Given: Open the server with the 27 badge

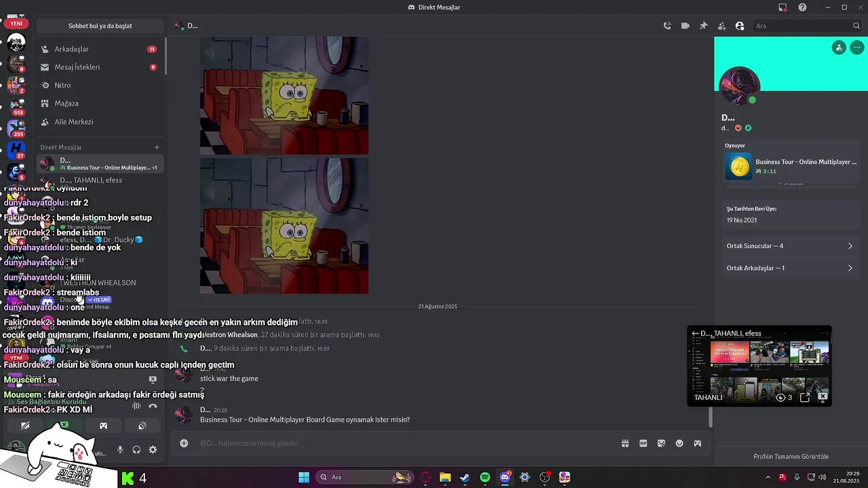Looking at the screenshot, I should (16, 149).
